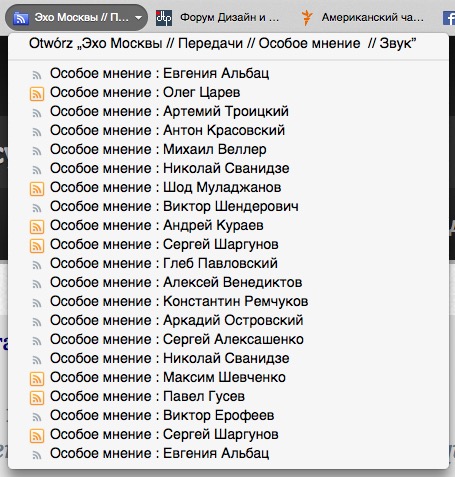Open the Facebook bookmark icon
This screenshot has height=477, width=455.
point(449,18)
